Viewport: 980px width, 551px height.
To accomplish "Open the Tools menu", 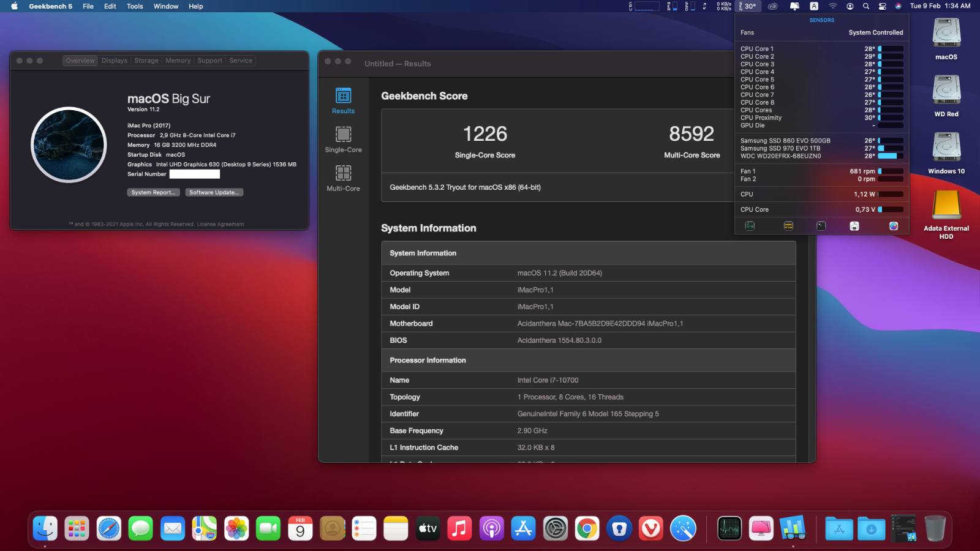I will 135,6.
